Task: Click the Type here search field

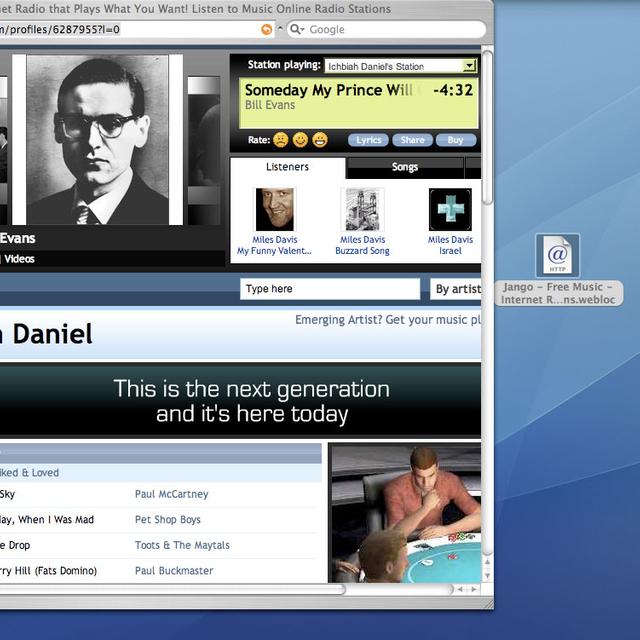Action: [330, 289]
